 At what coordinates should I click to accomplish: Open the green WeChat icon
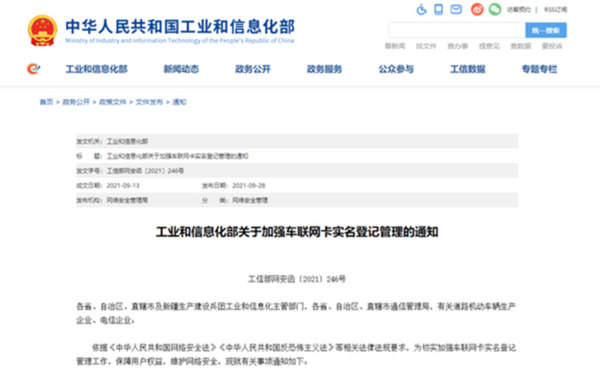[x=494, y=9]
